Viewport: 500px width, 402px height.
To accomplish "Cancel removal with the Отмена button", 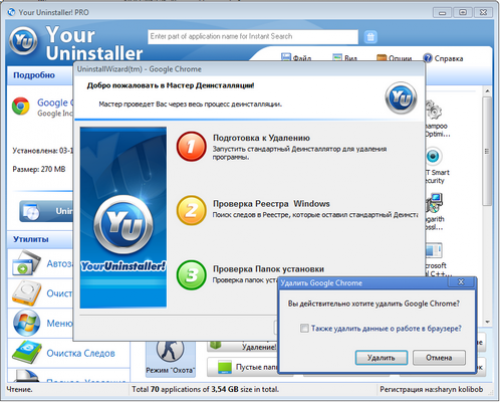I will [x=439, y=358].
